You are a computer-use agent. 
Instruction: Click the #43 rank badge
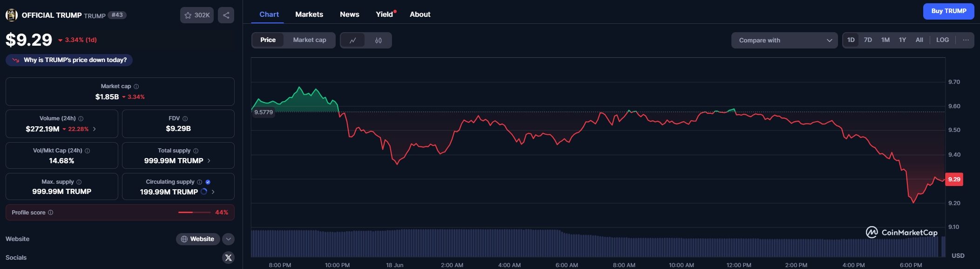(x=117, y=15)
